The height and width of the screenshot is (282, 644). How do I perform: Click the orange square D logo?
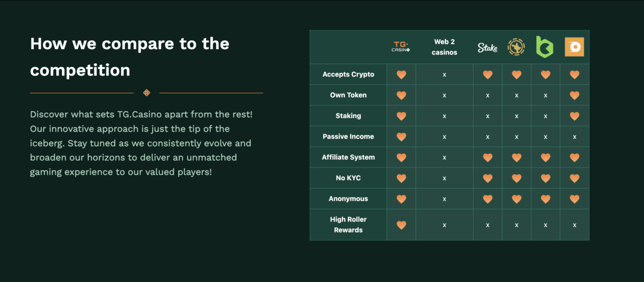[574, 47]
